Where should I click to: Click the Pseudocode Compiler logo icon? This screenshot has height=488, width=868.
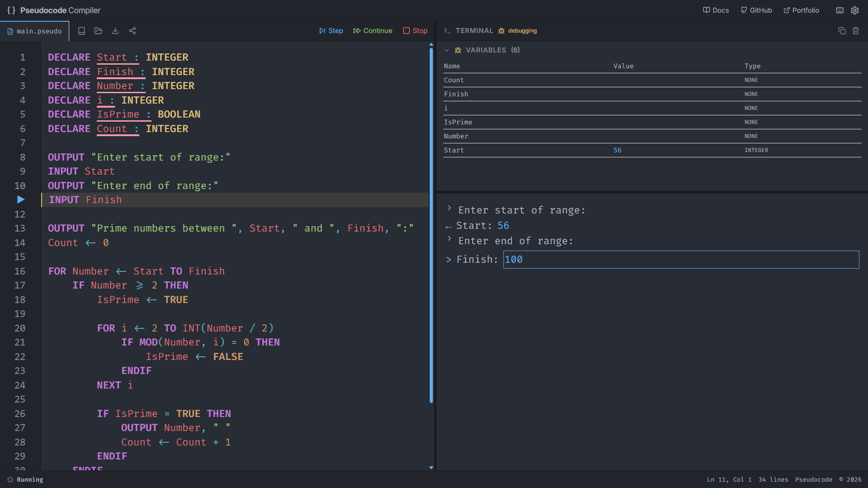point(11,10)
